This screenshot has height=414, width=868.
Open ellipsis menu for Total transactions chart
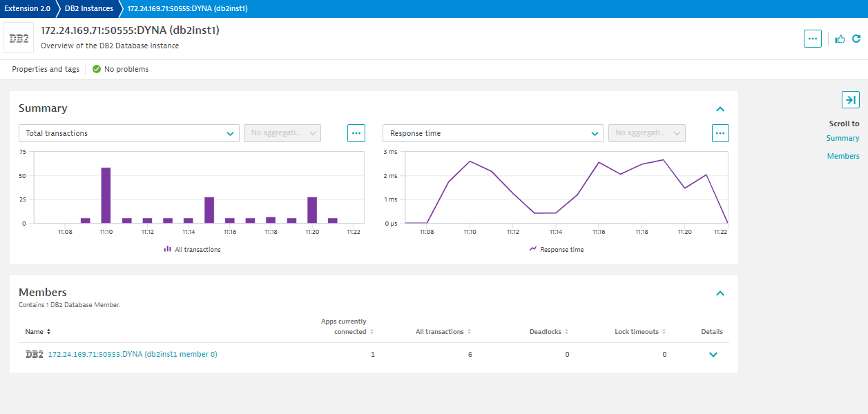356,133
